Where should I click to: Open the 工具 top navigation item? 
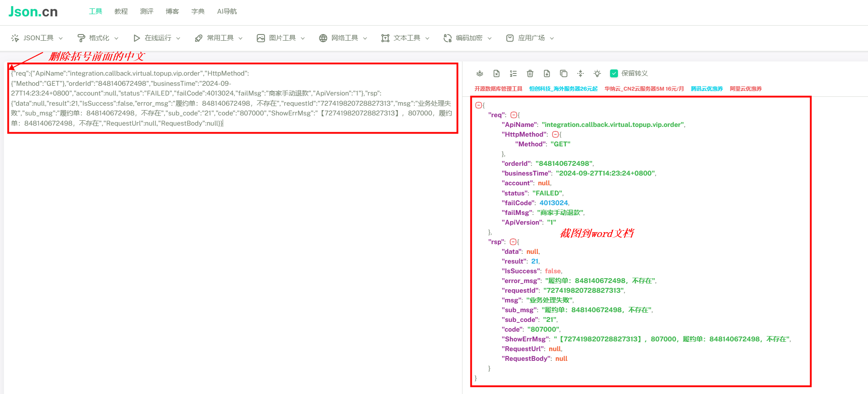pos(95,11)
